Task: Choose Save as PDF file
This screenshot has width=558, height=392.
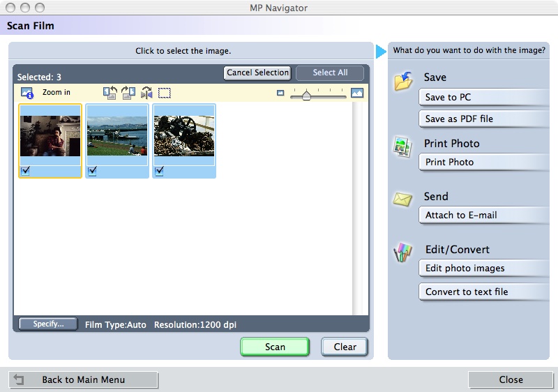Action: pos(483,119)
